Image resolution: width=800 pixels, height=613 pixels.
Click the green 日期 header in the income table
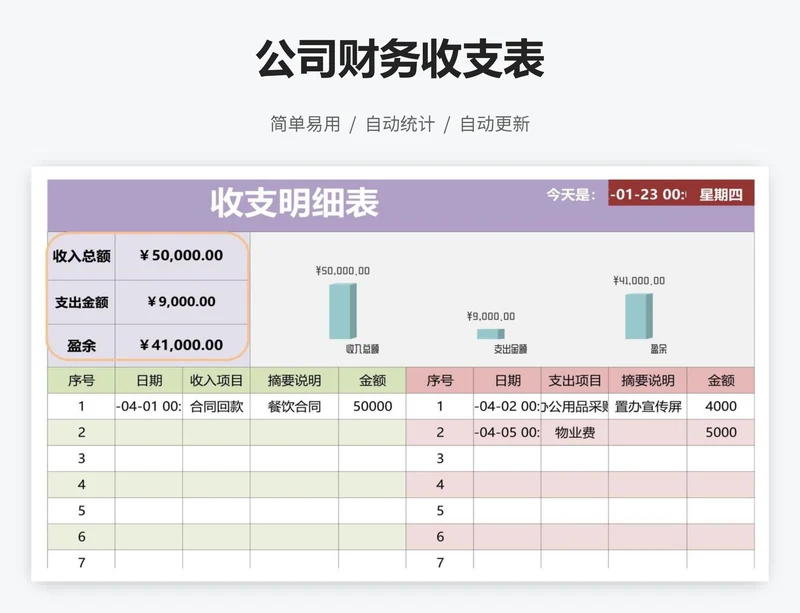(149, 380)
